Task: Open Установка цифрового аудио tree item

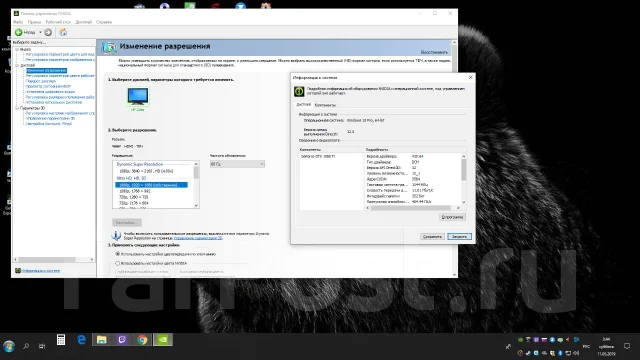Action: point(50,92)
